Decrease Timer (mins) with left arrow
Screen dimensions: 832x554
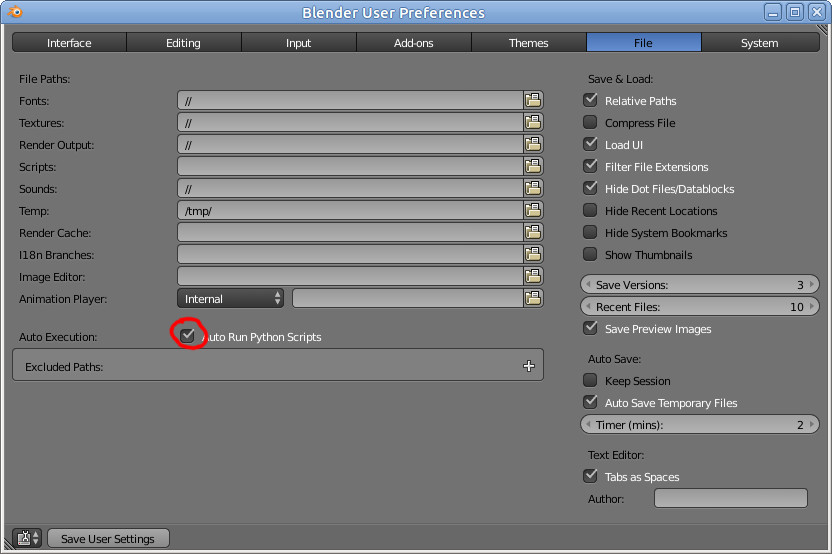click(x=588, y=425)
